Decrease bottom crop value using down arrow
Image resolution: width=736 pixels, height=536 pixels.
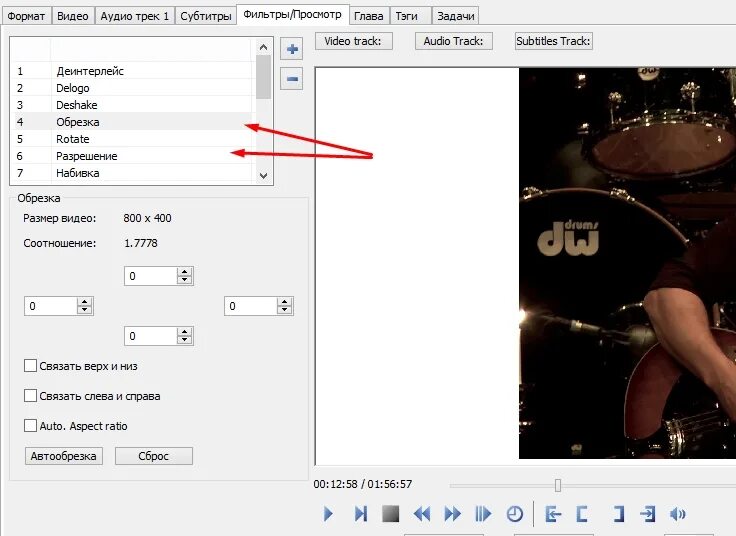click(184, 340)
